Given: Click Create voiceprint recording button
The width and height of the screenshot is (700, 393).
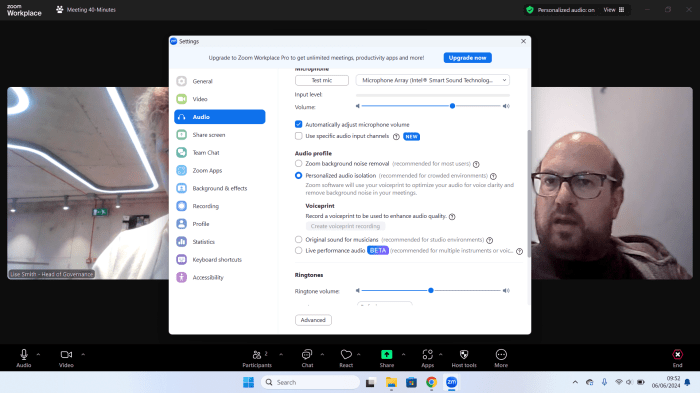Looking at the screenshot, I should (x=345, y=226).
